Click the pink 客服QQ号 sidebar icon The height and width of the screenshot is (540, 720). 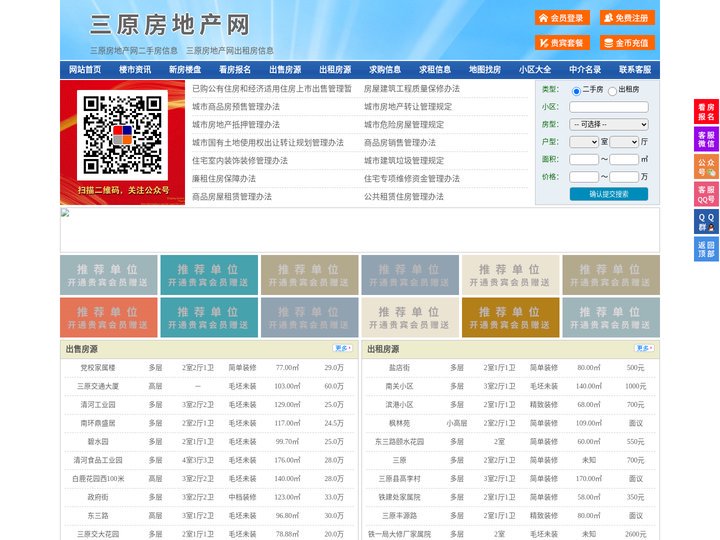[x=706, y=194]
